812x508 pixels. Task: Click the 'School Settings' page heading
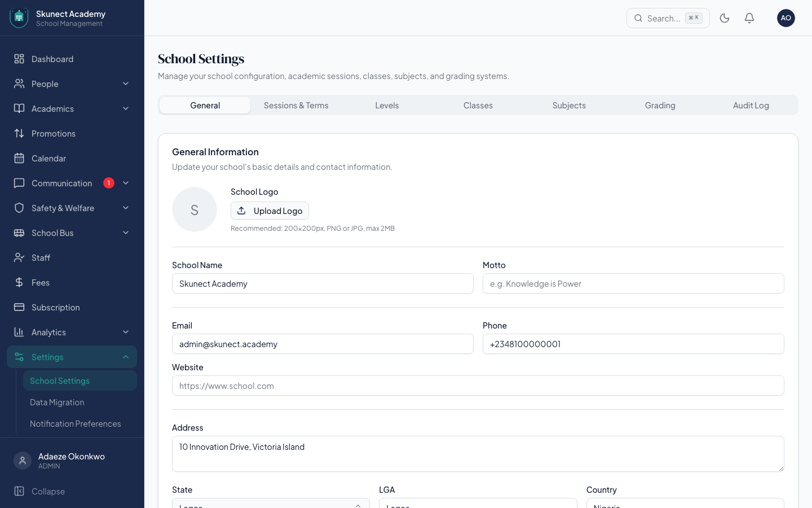click(201, 59)
